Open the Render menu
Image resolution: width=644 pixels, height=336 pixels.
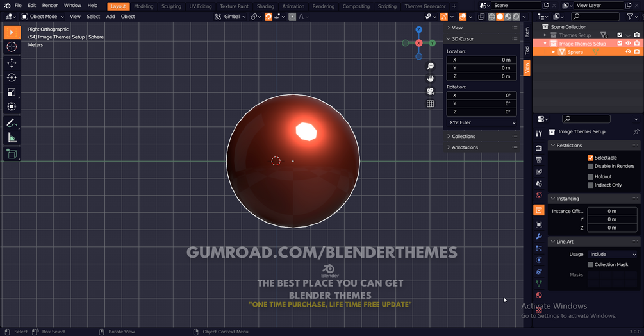coord(50,5)
